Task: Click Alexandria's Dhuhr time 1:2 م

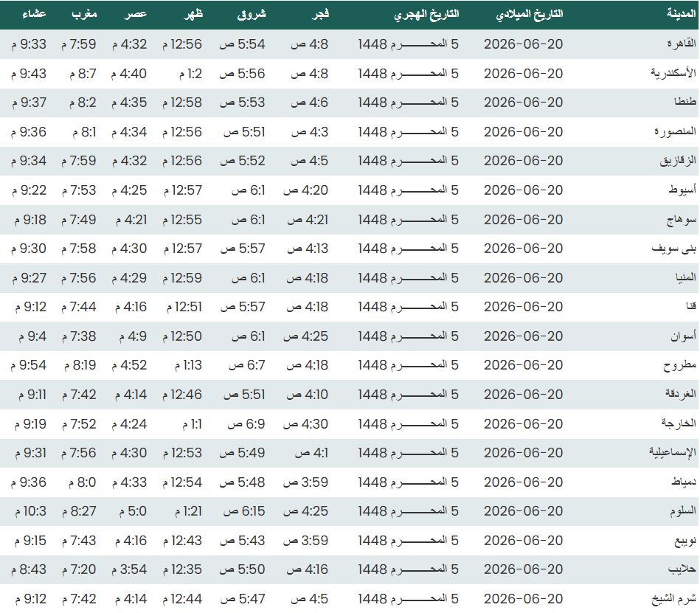Action: [190, 74]
